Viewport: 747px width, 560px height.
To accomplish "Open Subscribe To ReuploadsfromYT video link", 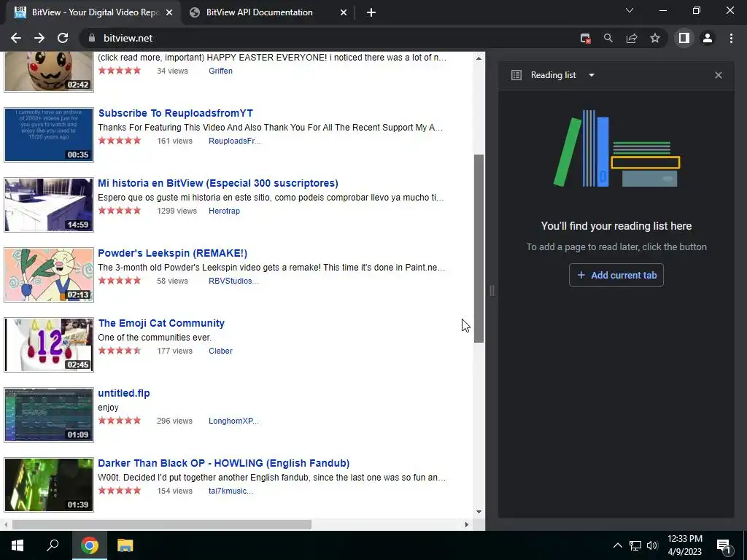I will pyautogui.click(x=175, y=113).
